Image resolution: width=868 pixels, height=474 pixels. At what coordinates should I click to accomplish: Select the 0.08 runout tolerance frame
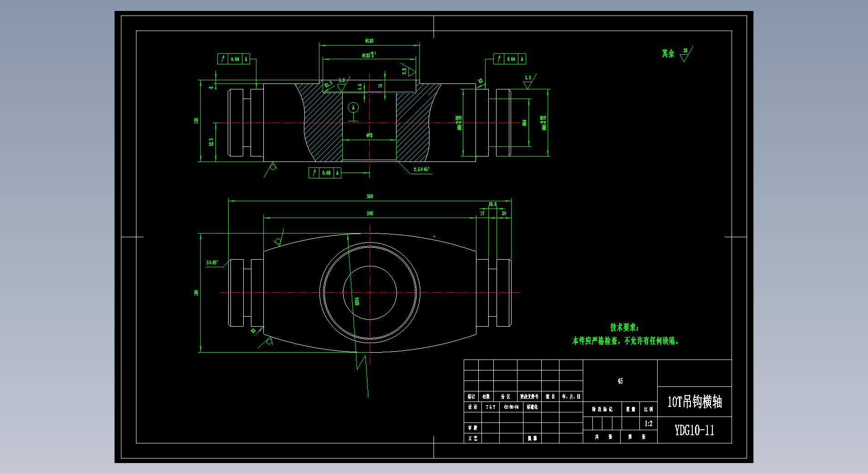[325, 173]
